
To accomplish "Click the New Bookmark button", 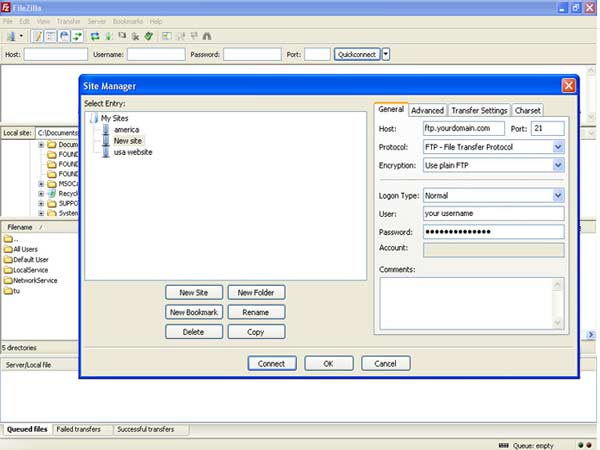I will tap(194, 312).
